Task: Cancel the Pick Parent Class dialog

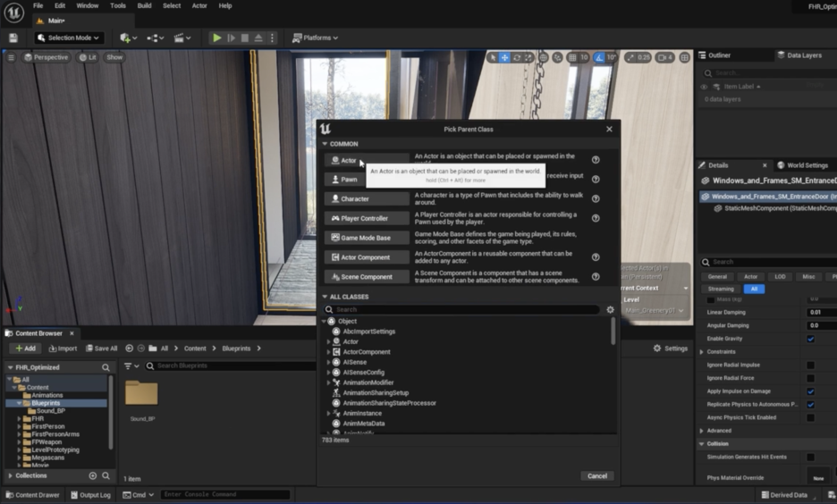Action: click(596, 476)
